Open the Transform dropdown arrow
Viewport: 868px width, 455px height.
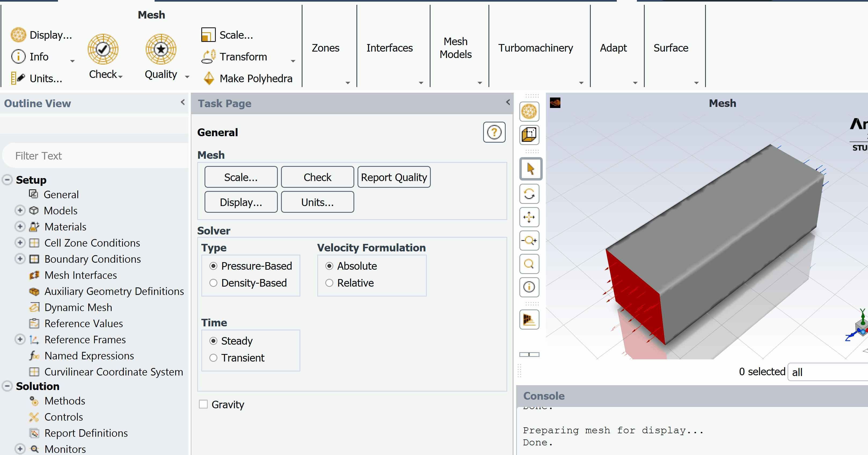pyautogui.click(x=293, y=61)
